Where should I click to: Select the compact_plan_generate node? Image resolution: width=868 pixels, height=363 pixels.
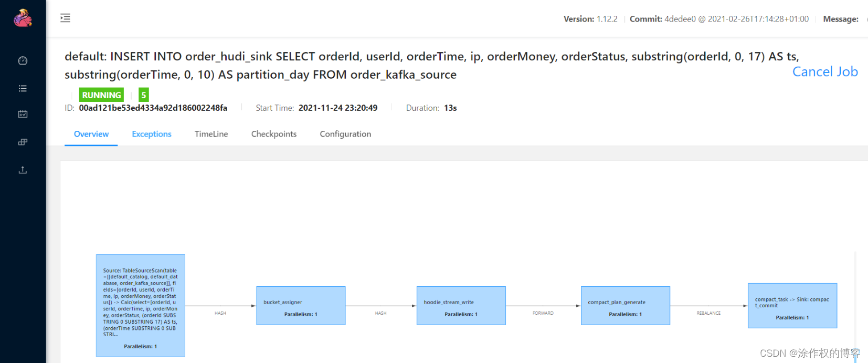[626, 306]
